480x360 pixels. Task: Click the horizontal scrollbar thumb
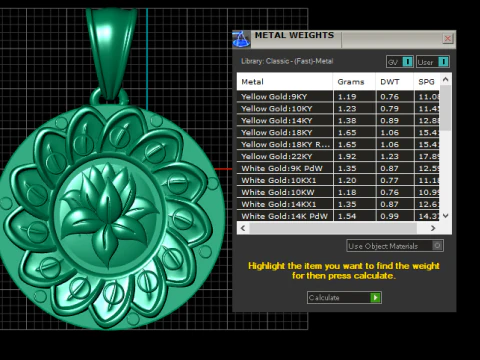pos(333,228)
